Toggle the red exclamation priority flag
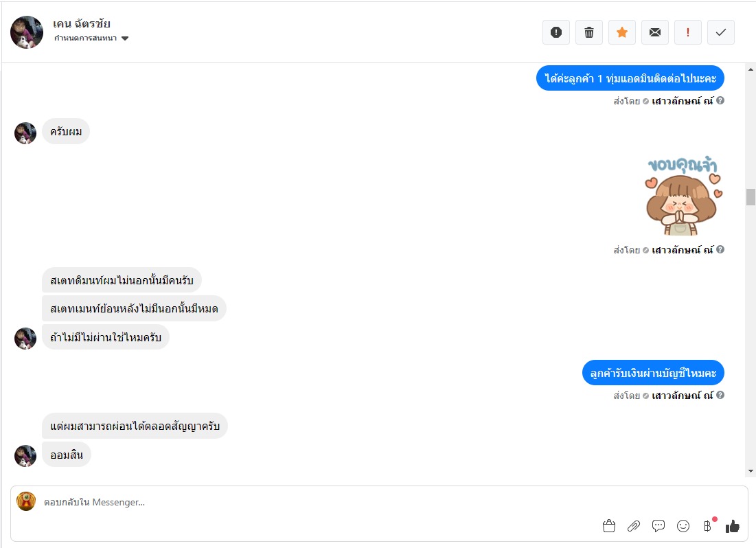 687,32
